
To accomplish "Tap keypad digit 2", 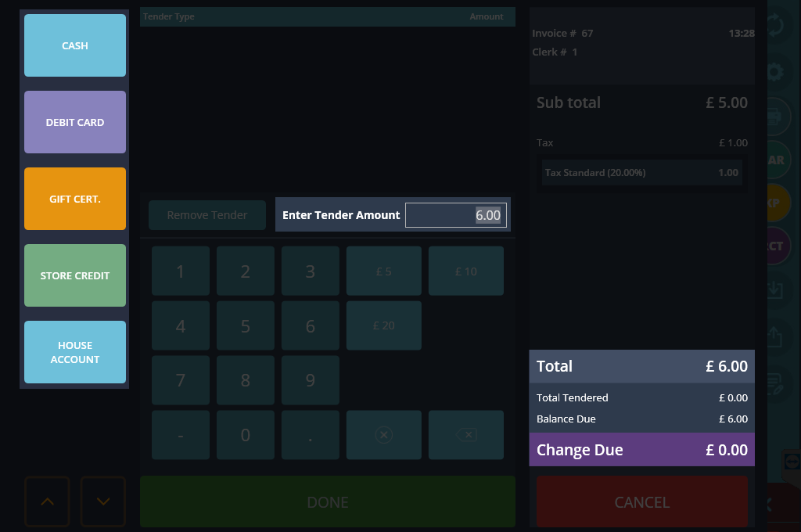I will (x=246, y=271).
